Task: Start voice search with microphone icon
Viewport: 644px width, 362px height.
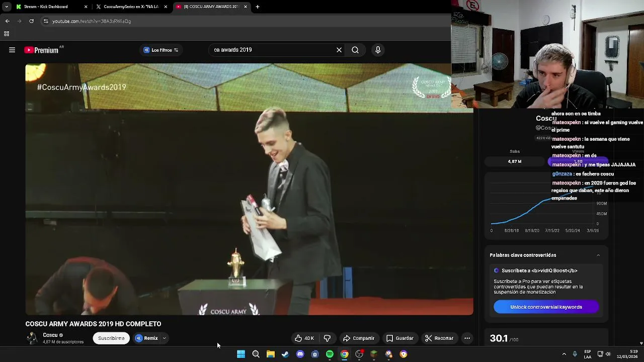Action: [378, 50]
